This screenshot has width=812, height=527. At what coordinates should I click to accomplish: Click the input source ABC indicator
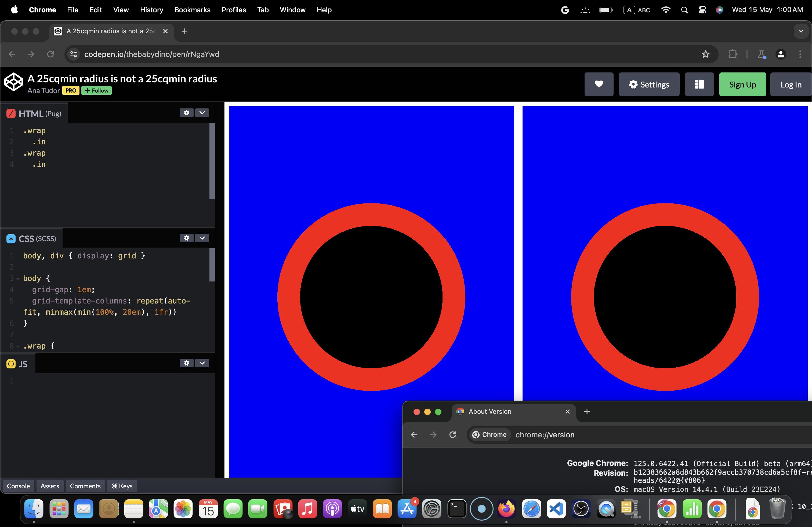point(637,10)
